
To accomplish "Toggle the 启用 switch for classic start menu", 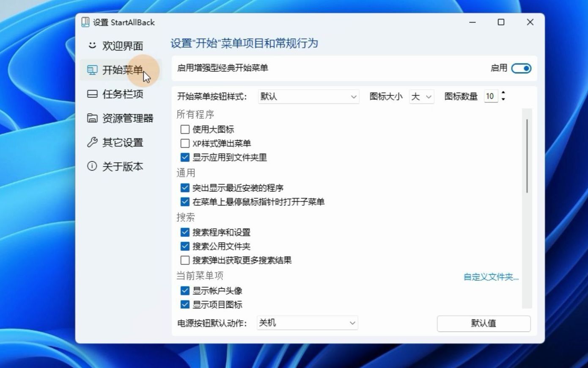I will point(521,68).
